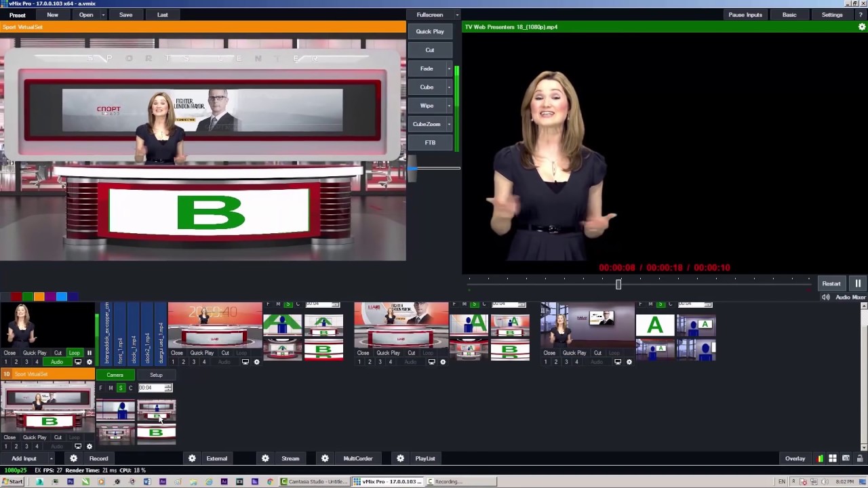
Task: Open the help question mark button
Action: coord(860,14)
